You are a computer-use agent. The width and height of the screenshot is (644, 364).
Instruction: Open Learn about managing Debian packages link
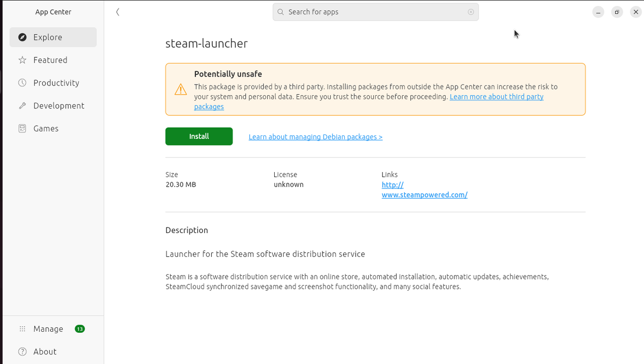[x=315, y=137]
